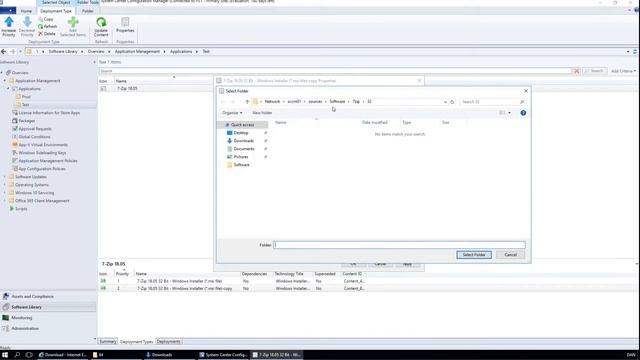
Task: Click the Decrease Priority ribbon icon
Action: click(x=27, y=27)
